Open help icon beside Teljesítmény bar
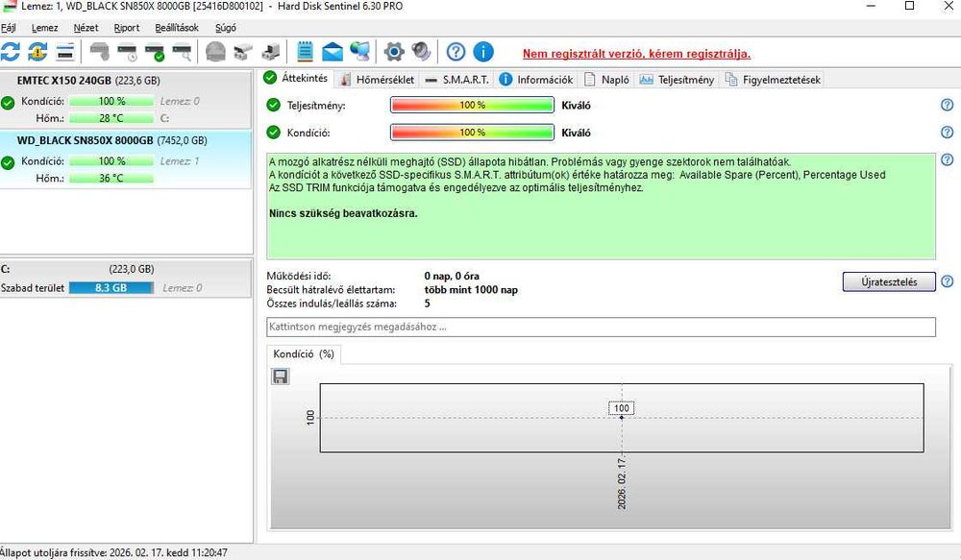 (x=947, y=105)
